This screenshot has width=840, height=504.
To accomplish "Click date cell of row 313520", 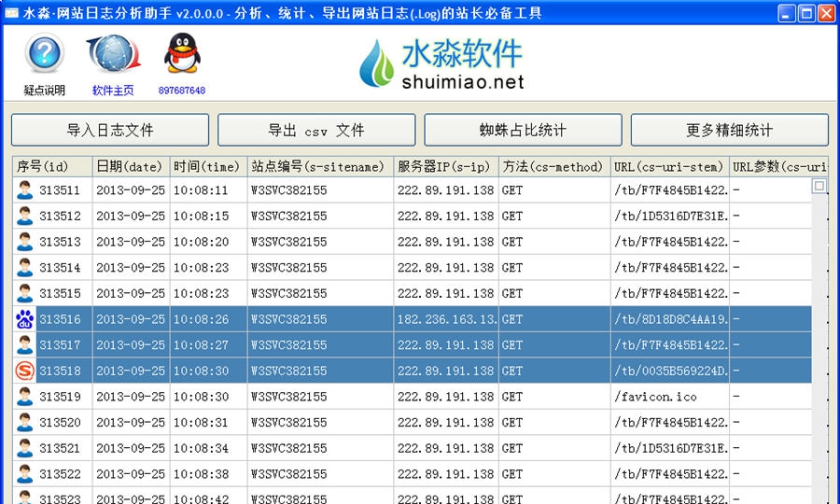I will point(132,422).
